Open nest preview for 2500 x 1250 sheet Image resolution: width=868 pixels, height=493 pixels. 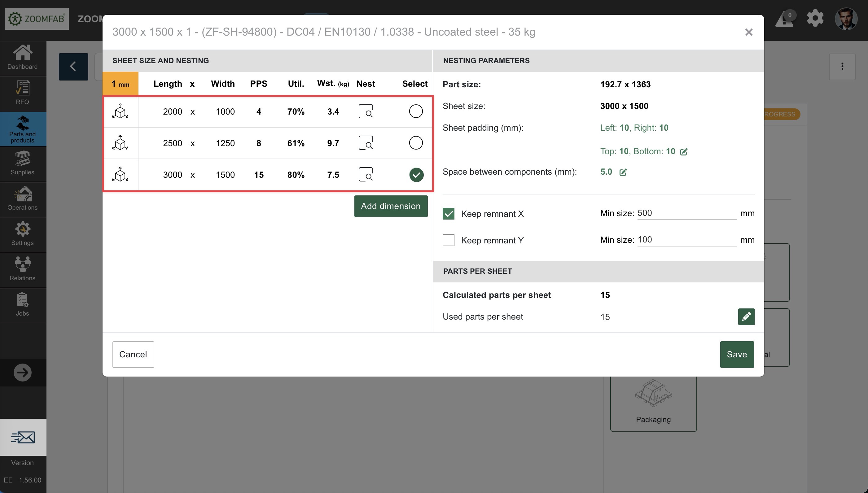[x=366, y=143]
